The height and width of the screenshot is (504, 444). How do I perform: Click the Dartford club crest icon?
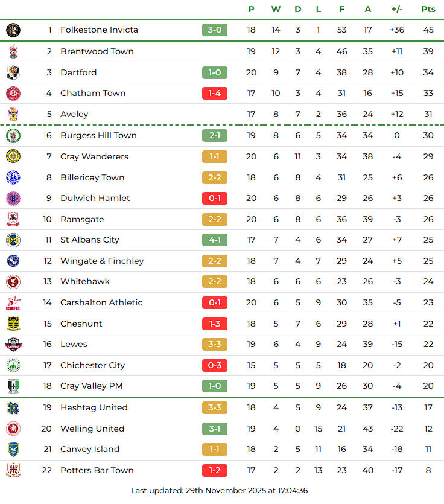click(x=13, y=72)
